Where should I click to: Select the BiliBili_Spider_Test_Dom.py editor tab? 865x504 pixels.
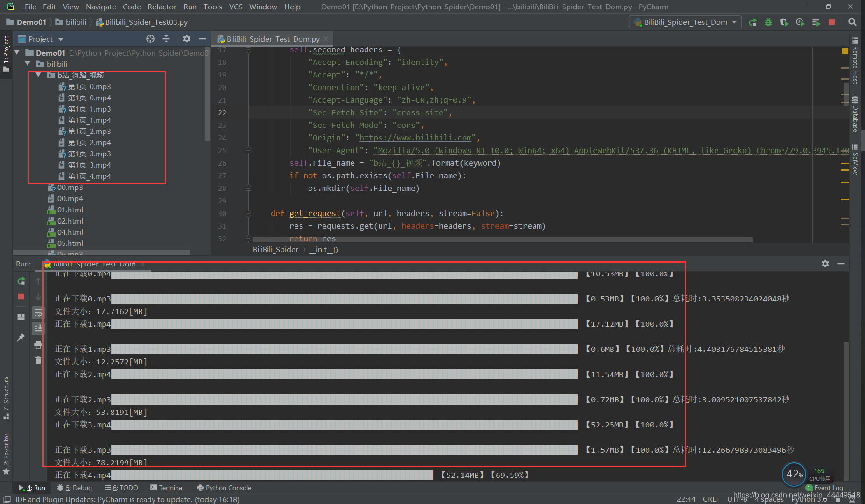tap(273, 39)
